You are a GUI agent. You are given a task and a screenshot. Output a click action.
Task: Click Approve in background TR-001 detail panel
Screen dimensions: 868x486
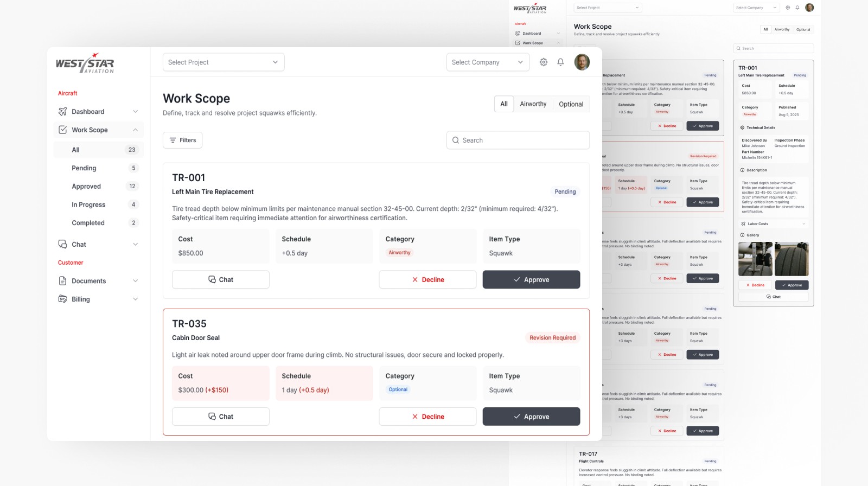tap(792, 285)
